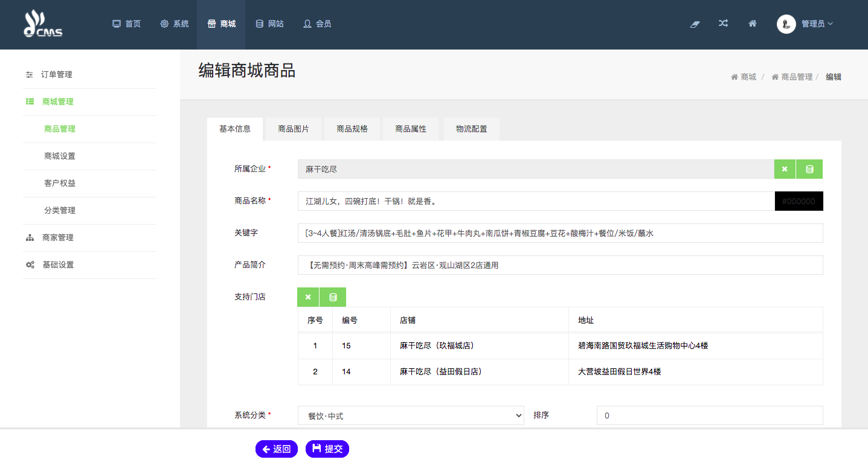Expand the 商家管理 sidebar section

[57, 237]
